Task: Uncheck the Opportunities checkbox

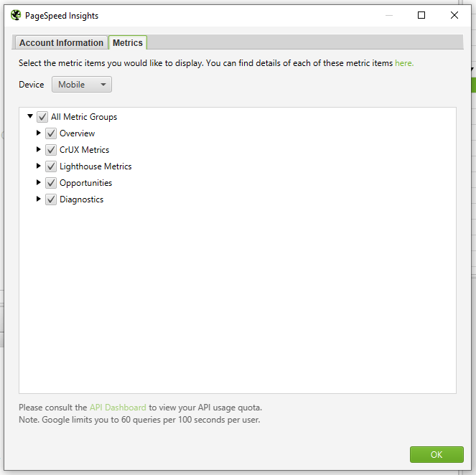Action: pos(51,183)
